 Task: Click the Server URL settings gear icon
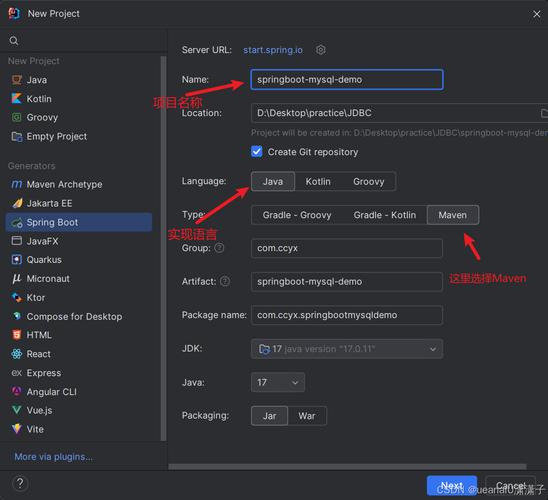click(321, 50)
